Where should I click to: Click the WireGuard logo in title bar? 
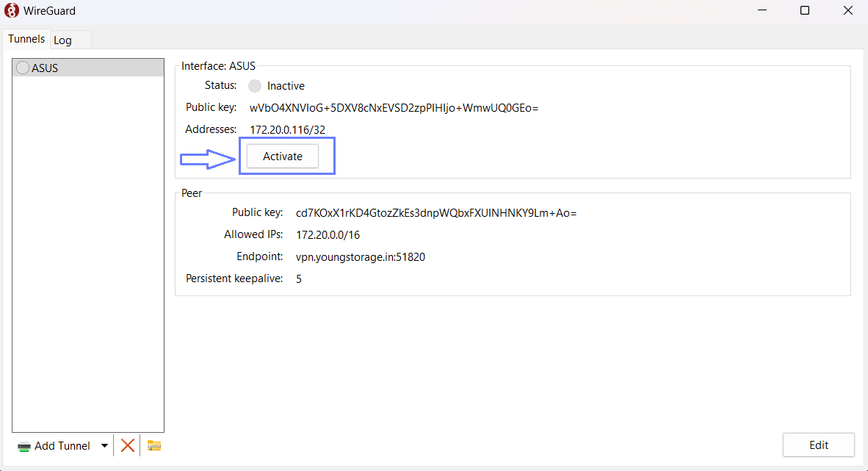(x=12, y=11)
